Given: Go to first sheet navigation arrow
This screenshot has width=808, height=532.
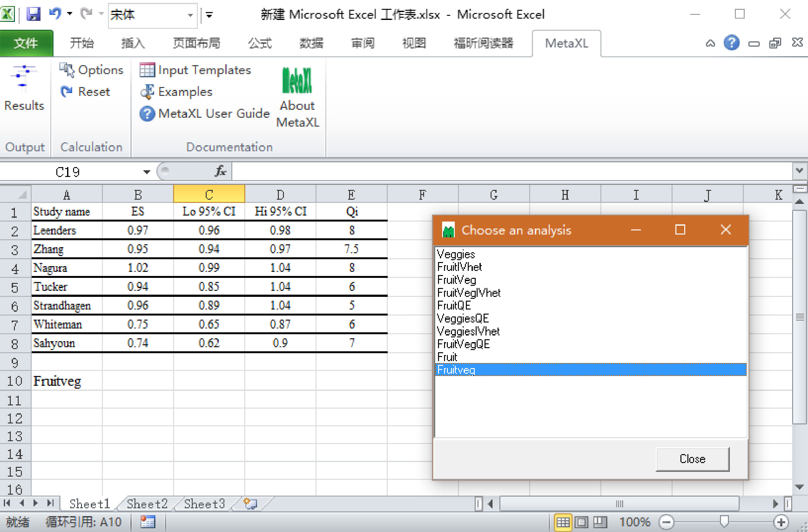Looking at the screenshot, I should [x=7, y=503].
